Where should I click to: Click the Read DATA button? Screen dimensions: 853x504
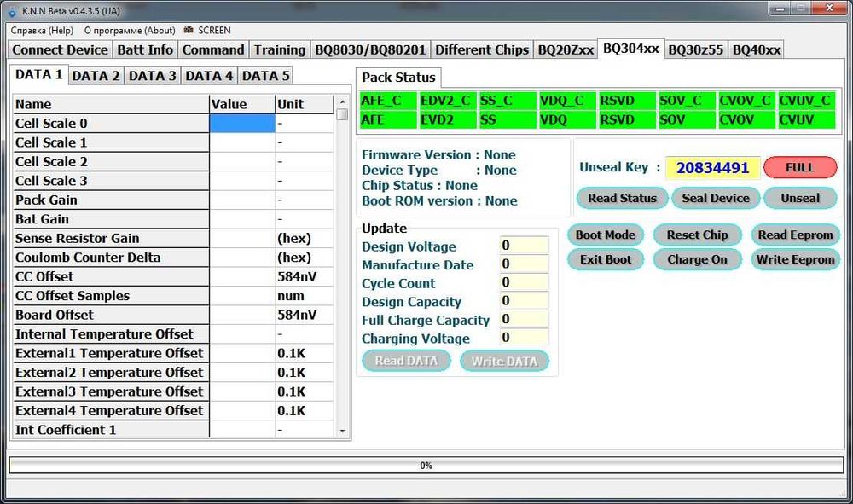406,361
